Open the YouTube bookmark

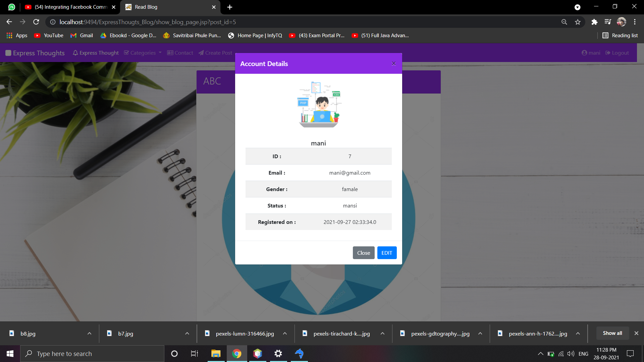(x=49, y=36)
